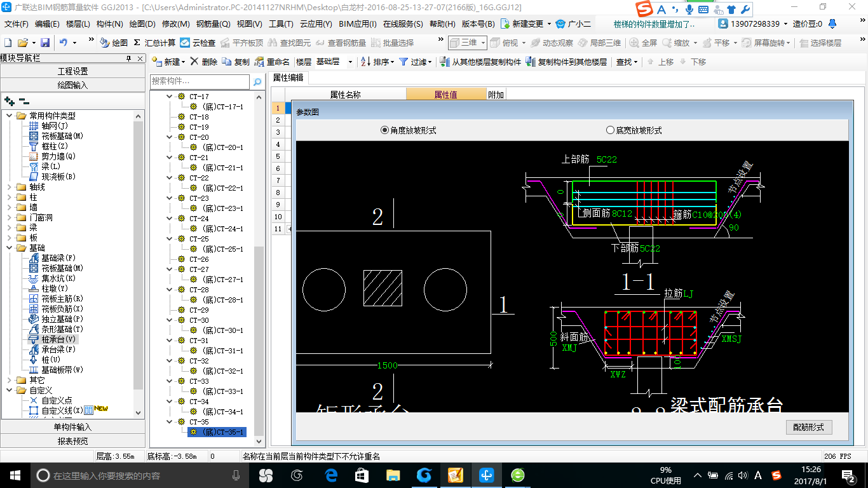
Task: Open the 过滤 filter menu
Action: (415, 62)
